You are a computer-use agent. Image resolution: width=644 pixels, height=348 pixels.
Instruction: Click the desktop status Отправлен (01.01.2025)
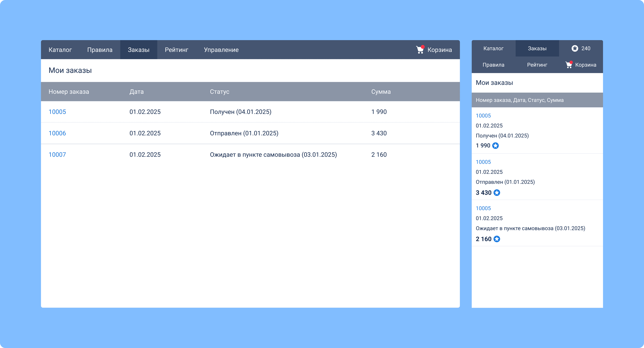pyautogui.click(x=244, y=133)
